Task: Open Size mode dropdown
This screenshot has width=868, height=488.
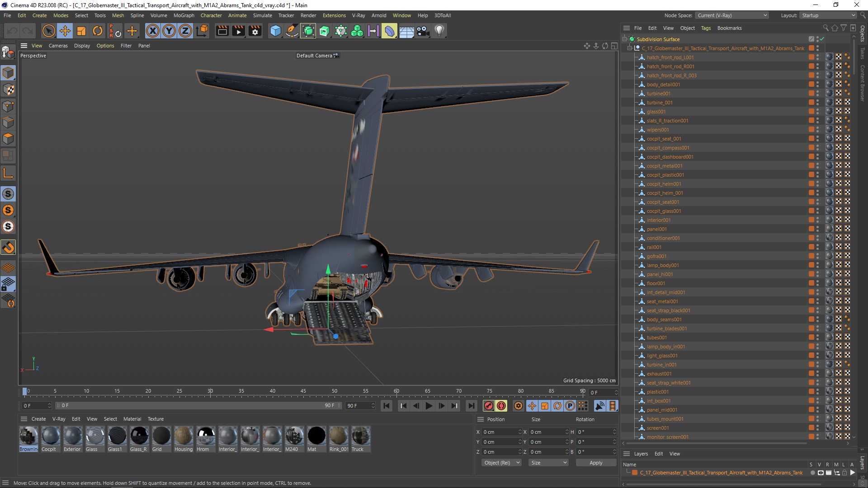Action: click(548, 463)
